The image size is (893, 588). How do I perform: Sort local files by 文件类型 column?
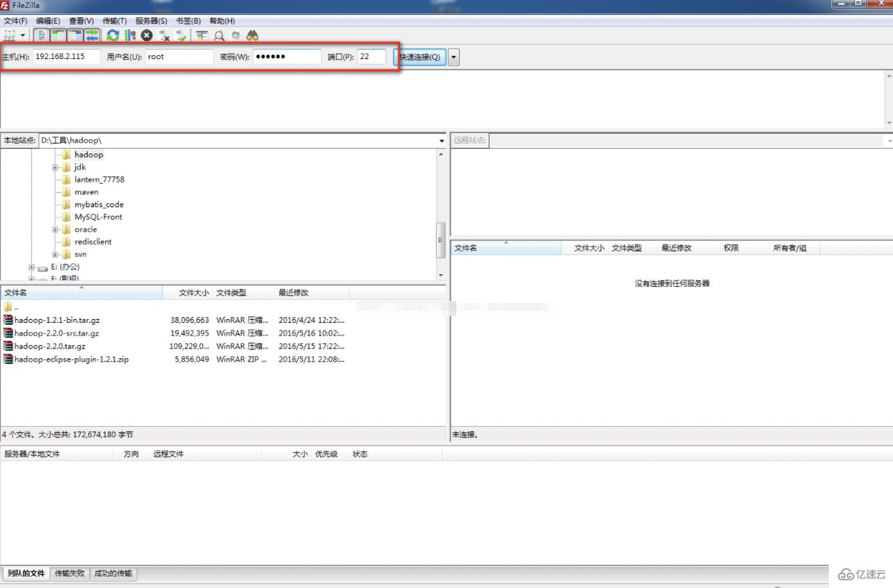244,293
